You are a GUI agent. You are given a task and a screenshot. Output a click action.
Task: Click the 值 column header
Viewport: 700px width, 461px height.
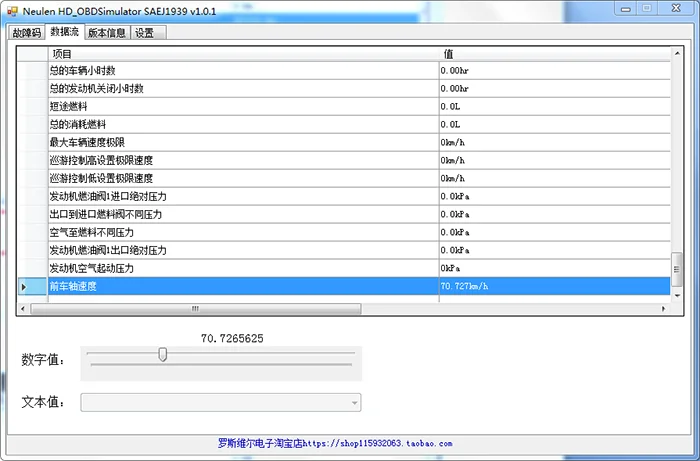tap(555, 54)
